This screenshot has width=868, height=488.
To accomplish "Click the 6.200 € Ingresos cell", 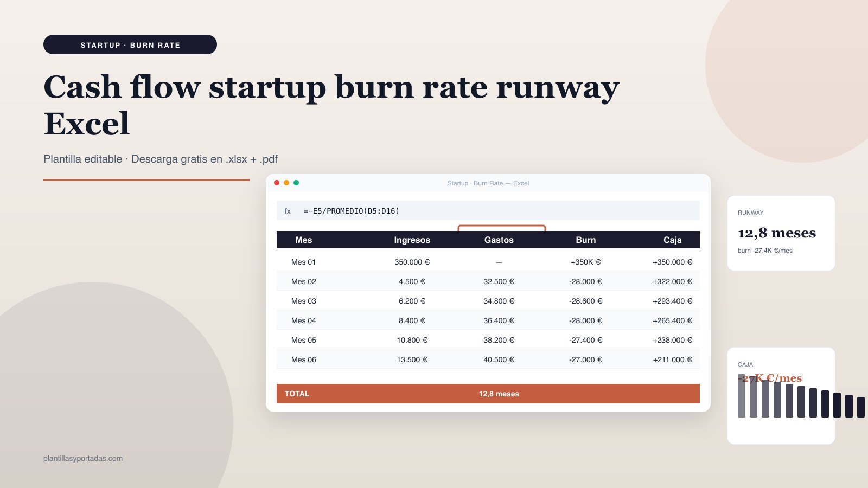I will pyautogui.click(x=412, y=301).
